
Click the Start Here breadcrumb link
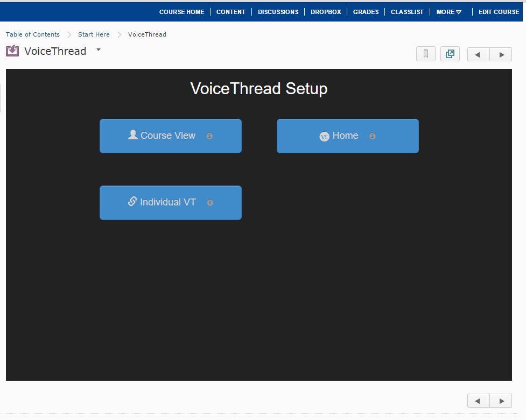pyautogui.click(x=94, y=34)
